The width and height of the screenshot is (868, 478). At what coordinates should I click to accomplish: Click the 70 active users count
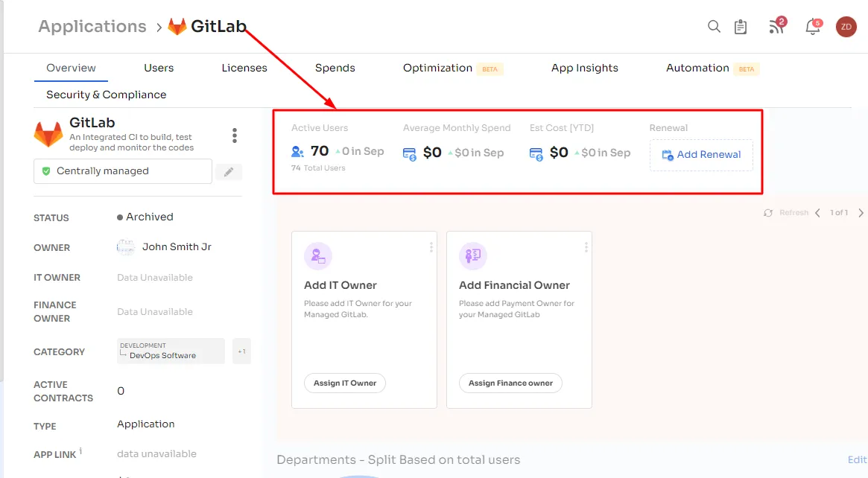(320, 151)
